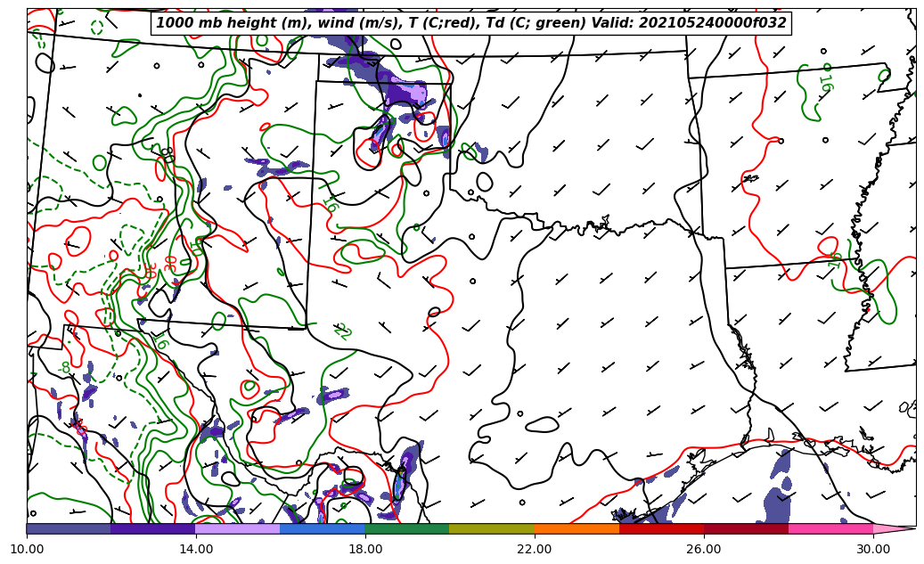The height and width of the screenshot is (564, 924).
Task: Click the 30.00 colorbar tick label
Action: tap(873, 549)
